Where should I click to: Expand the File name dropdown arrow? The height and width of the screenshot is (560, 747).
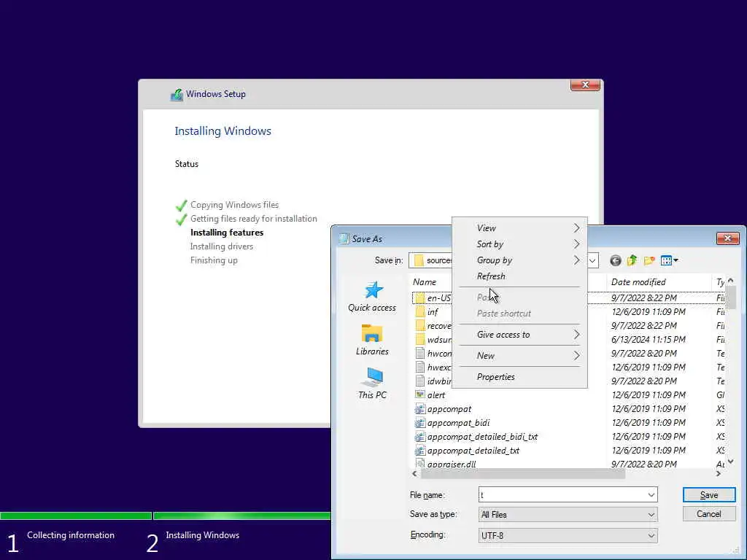point(651,495)
